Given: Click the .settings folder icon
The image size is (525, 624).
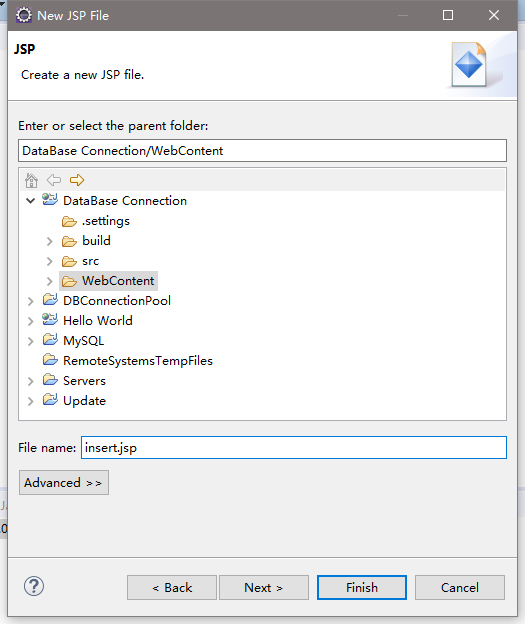Looking at the screenshot, I should (69, 222).
